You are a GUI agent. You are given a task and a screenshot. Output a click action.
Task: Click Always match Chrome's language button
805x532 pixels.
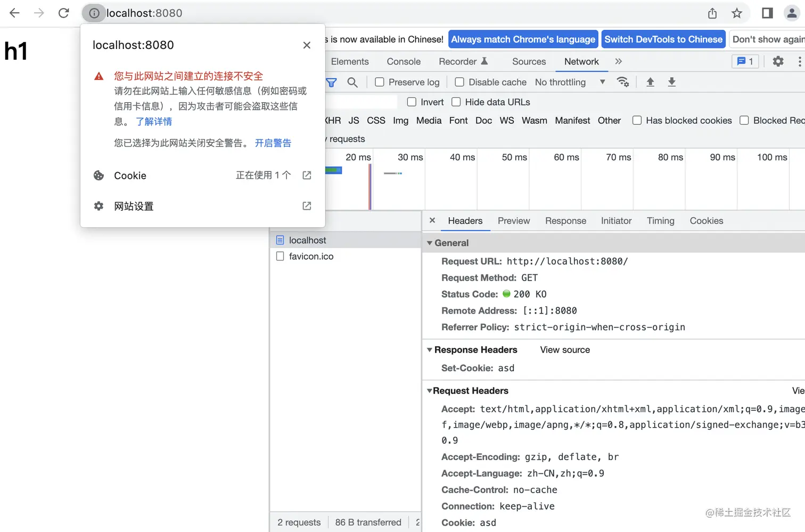pyautogui.click(x=523, y=39)
